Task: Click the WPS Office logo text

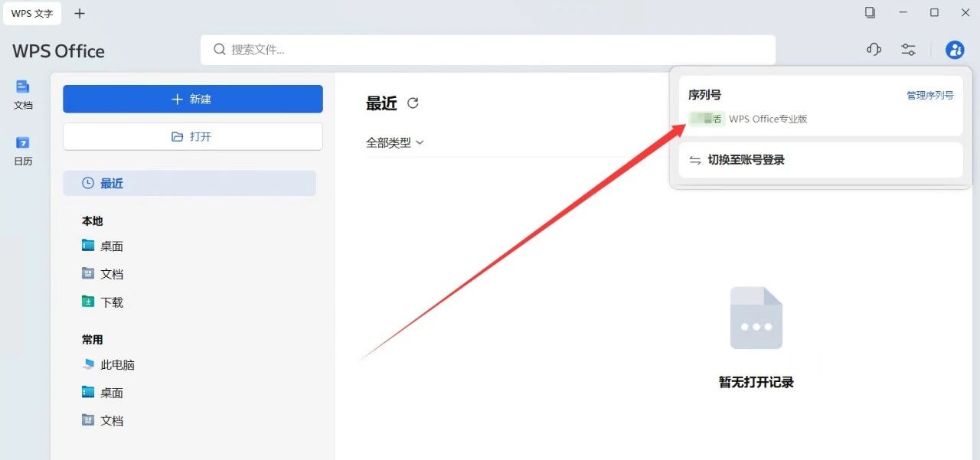Action: pyautogui.click(x=59, y=51)
